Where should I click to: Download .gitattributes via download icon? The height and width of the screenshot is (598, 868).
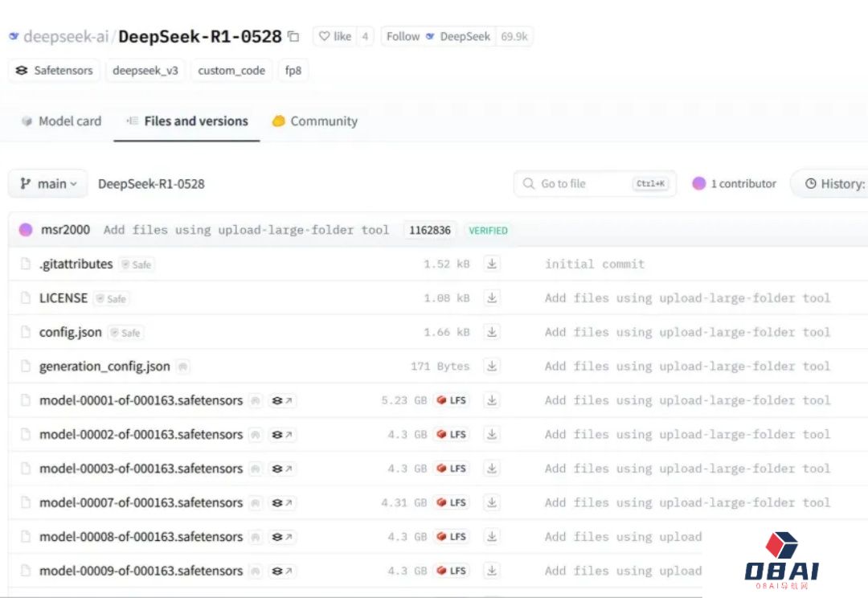pyautogui.click(x=492, y=264)
